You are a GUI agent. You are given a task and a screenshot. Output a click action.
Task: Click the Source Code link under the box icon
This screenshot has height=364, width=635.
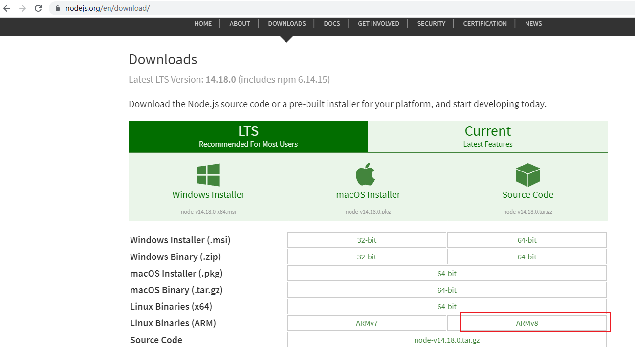(528, 194)
